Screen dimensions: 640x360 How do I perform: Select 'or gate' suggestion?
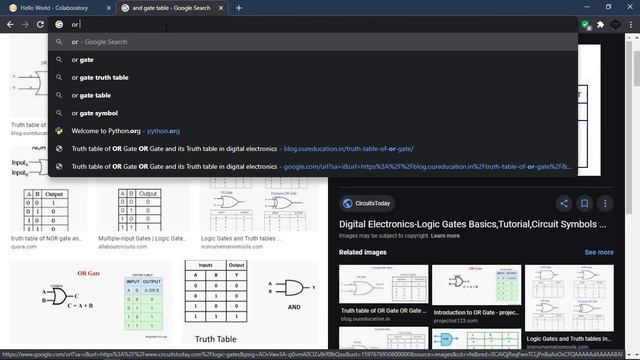click(313, 60)
